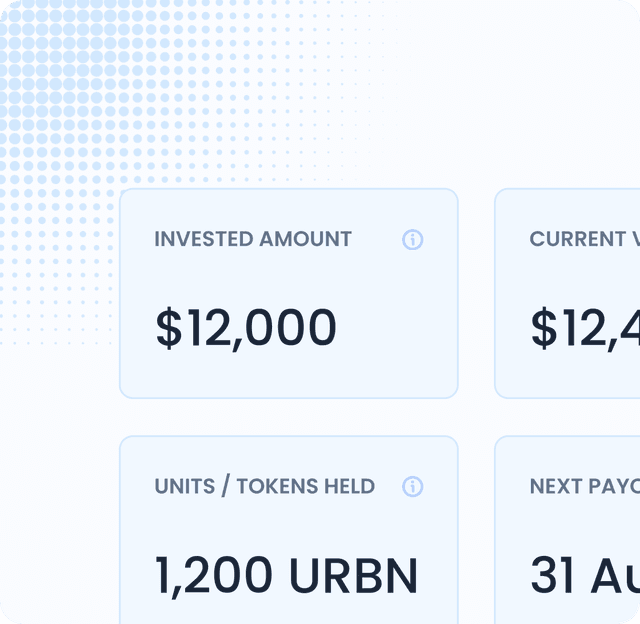This screenshot has height=624, width=640.
Task: Click the word AMOUNT in the Invested heading
Action: point(306,240)
